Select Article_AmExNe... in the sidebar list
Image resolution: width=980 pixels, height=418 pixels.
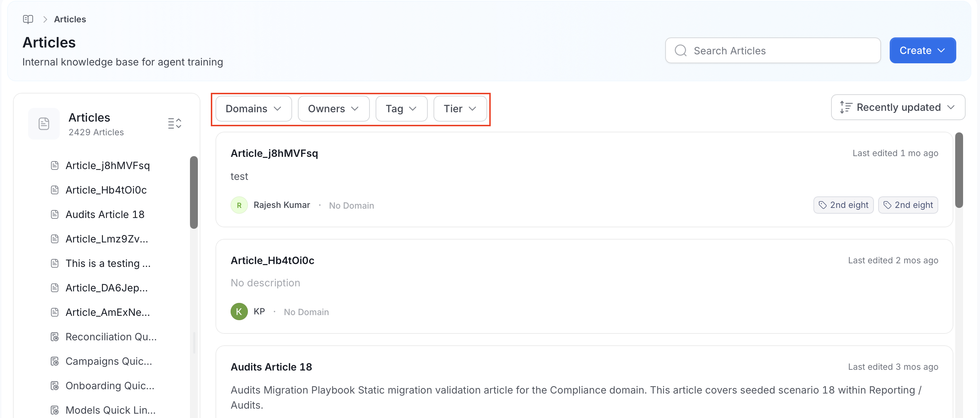click(108, 312)
